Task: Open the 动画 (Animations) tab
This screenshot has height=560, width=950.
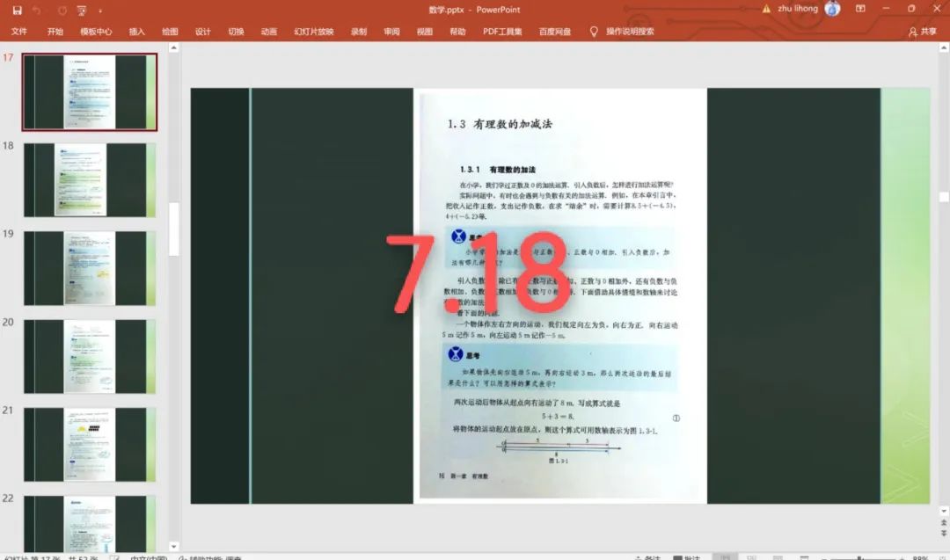Action: click(269, 32)
